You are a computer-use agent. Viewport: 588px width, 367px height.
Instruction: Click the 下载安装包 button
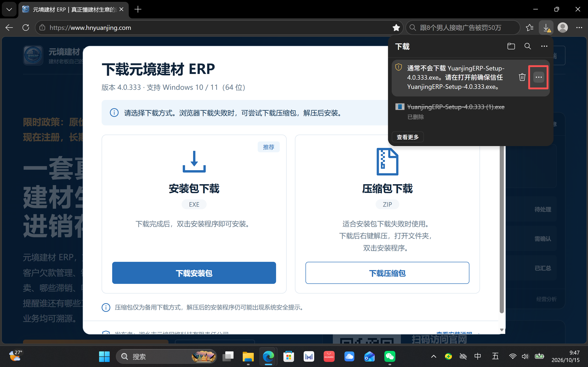194,273
